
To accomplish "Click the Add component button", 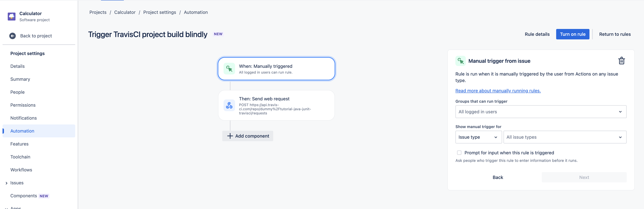I will (x=247, y=136).
